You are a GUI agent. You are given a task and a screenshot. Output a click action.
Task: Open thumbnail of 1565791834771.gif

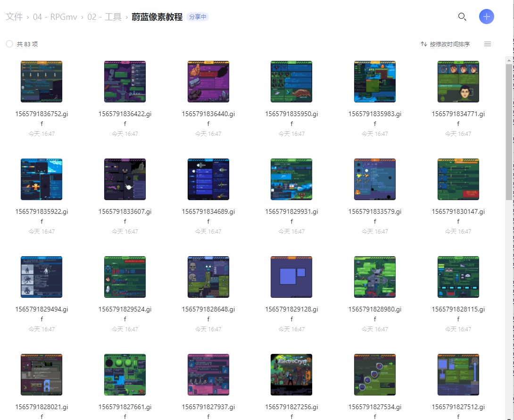coord(458,82)
